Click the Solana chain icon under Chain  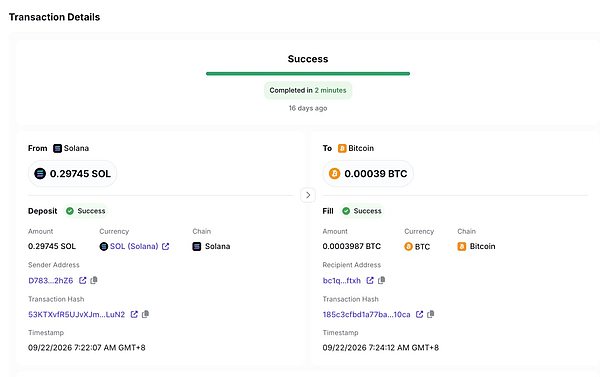(197, 246)
